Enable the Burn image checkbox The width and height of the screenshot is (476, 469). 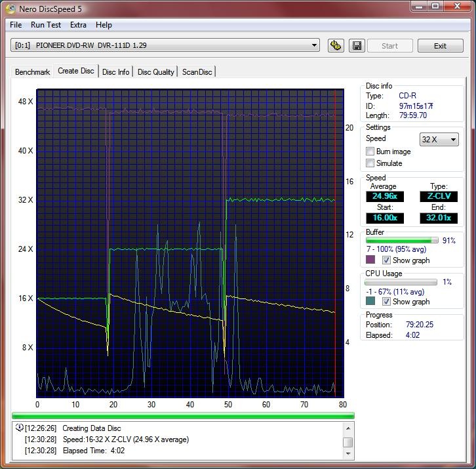coord(370,152)
